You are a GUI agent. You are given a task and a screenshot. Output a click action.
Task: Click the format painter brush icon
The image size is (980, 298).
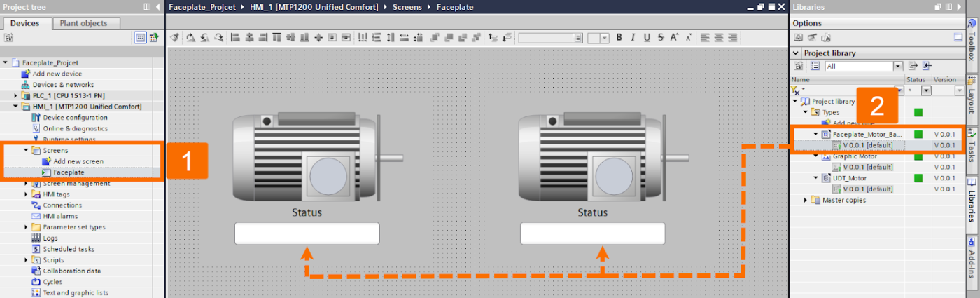[x=175, y=38]
